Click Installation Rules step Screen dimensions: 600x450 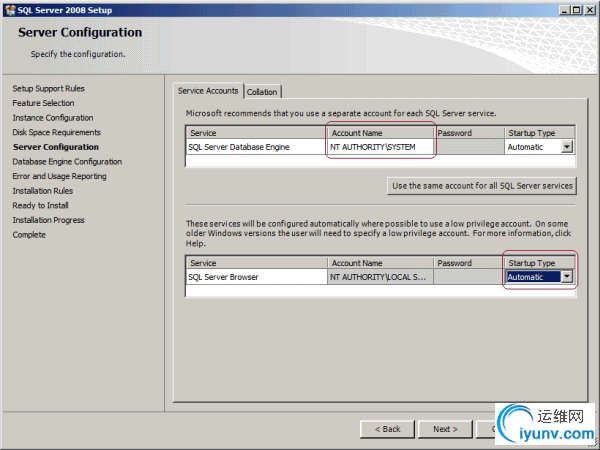tap(42, 191)
